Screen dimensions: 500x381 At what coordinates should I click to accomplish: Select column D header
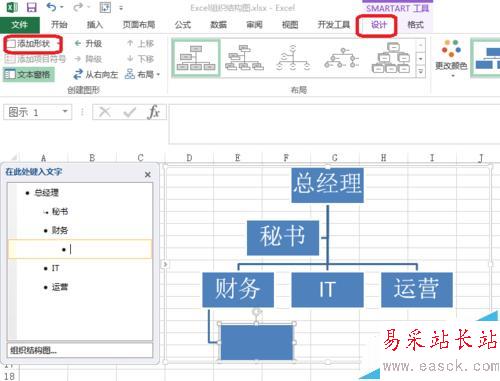tap(189, 158)
